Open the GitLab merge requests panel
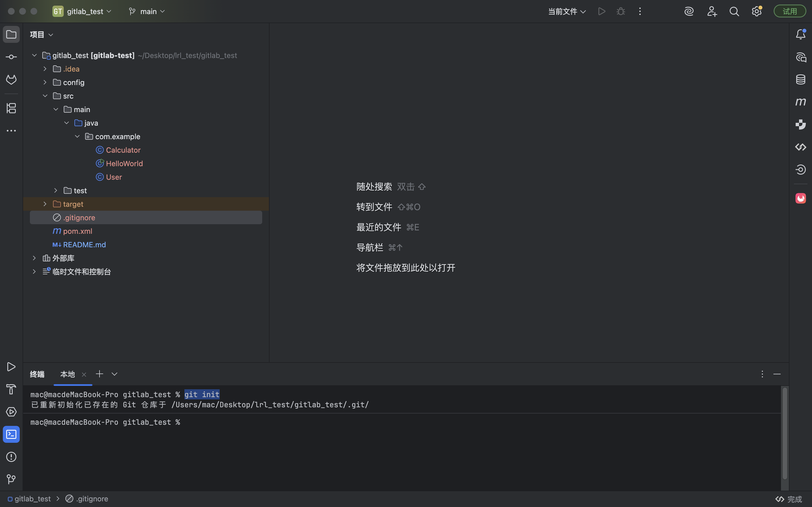This screenshot has height=507, width=812. point(11,79)
